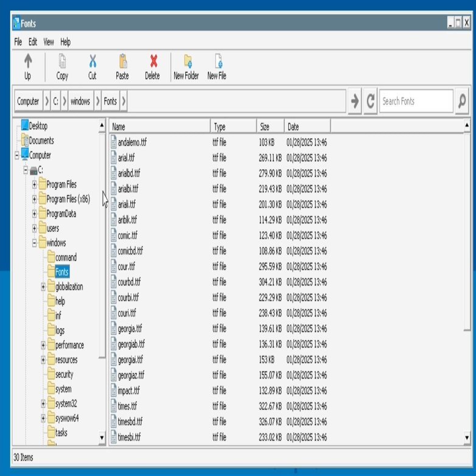This screenshot has width=476, height=476.
Task: Select the arial.ttf file icon
Action: point(114,158)
